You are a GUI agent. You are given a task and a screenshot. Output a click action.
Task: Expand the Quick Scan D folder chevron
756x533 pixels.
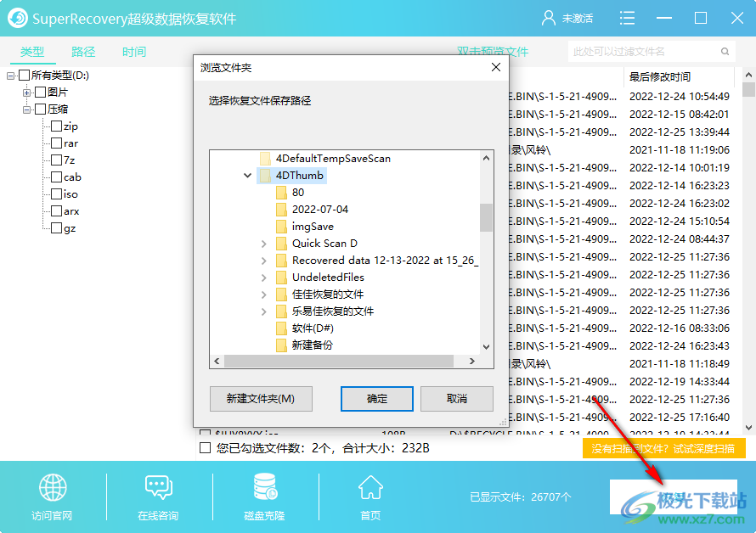pos(263,244)
